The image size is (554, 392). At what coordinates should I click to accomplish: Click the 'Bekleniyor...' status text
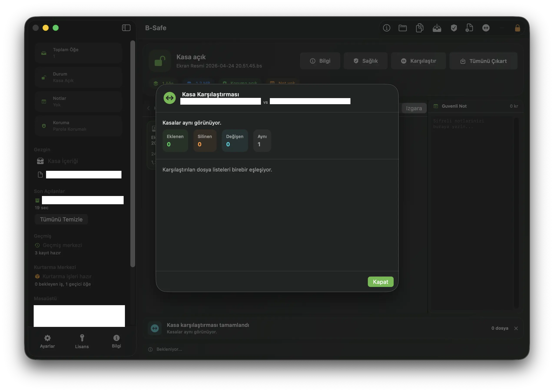coord(169,349)
